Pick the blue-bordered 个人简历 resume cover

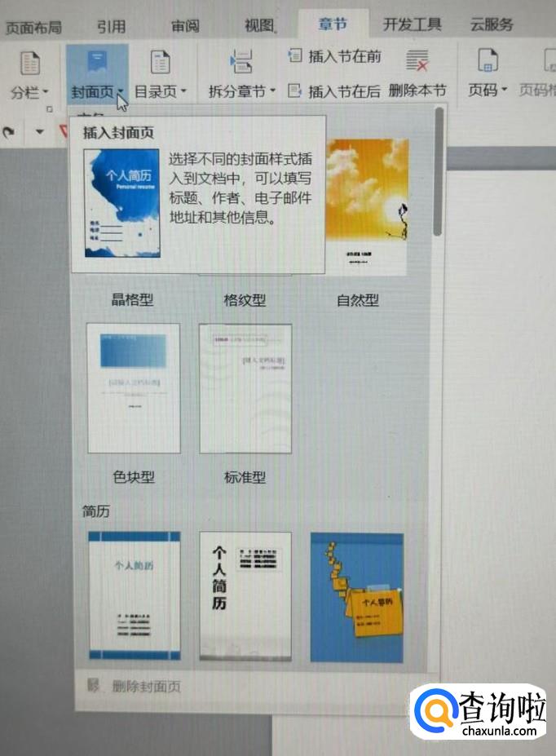pyautogui.click(x=135, y=596)
